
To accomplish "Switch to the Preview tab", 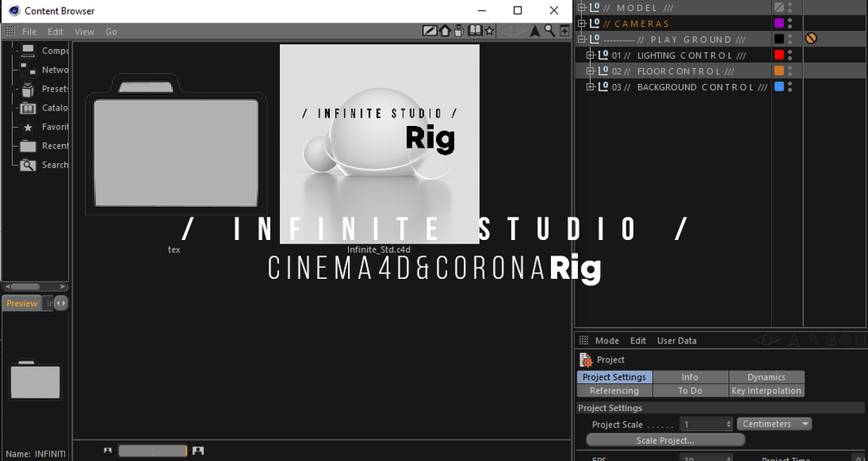I will (x=22, y=303).
